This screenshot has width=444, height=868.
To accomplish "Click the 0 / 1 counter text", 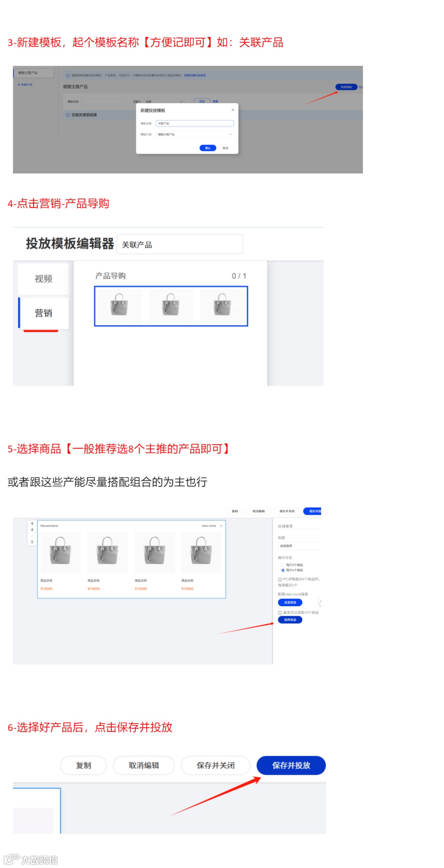I will pyautogui.click(x=239, y=276).
